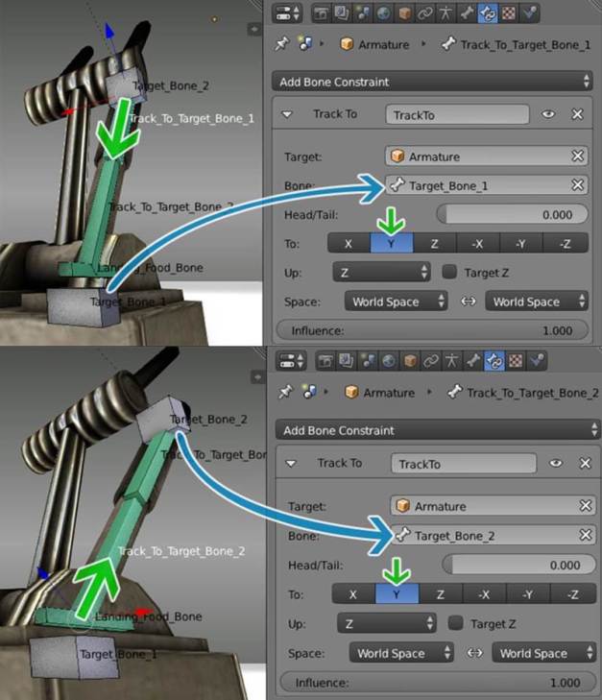Open Add Bone Constraint menu for Track_To_Target_Bone_1
Screen dimensions: 602x700
tap(432, 82)
